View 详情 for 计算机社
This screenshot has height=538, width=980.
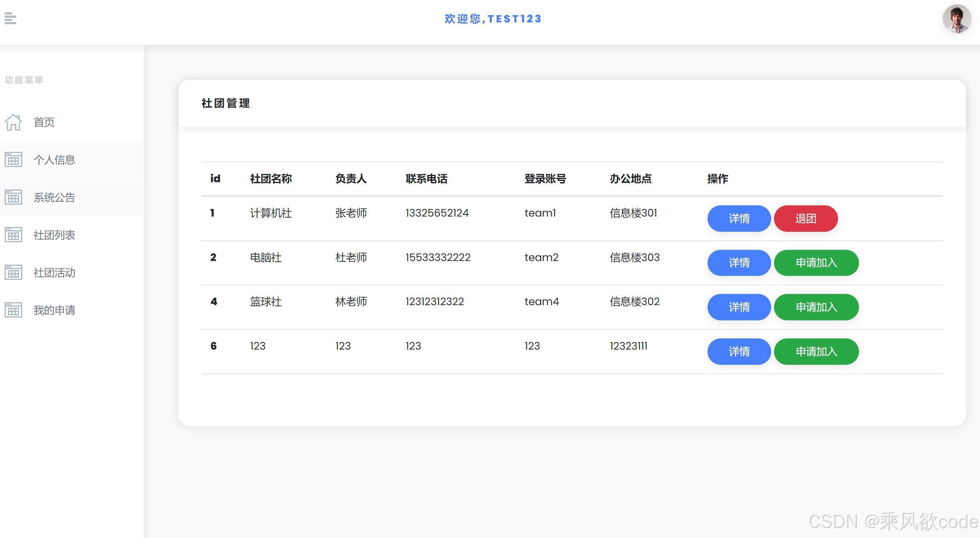coord(738,218)
